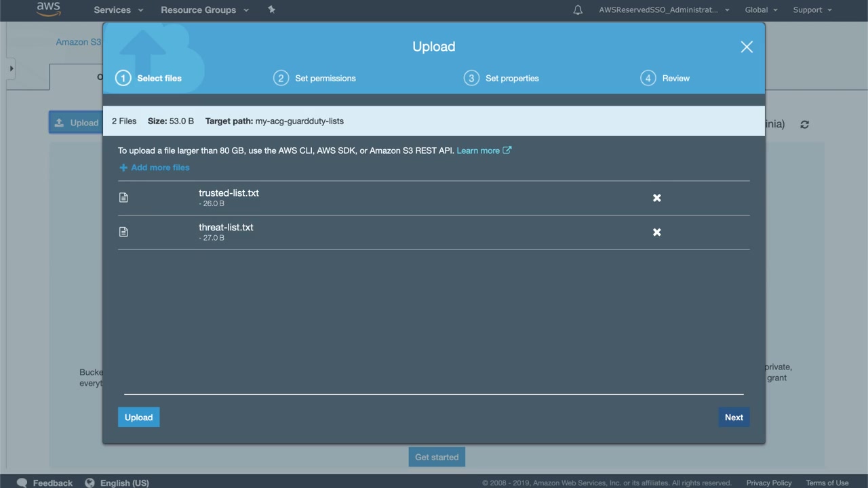Go to the Set permissions step
The height and width of the screenshot is (488, 868).
315,78
